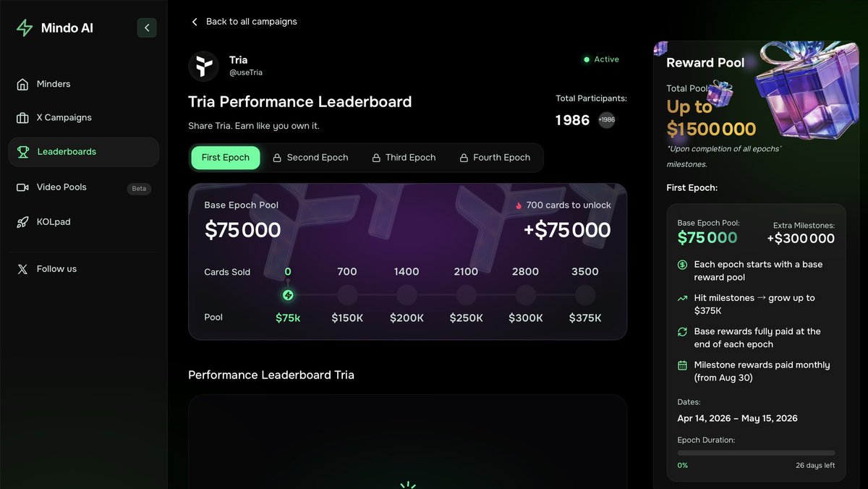Click the 0 cards sold milestone marker
Image resolution: width=868 pixels, height=489 pixels.
288,295
